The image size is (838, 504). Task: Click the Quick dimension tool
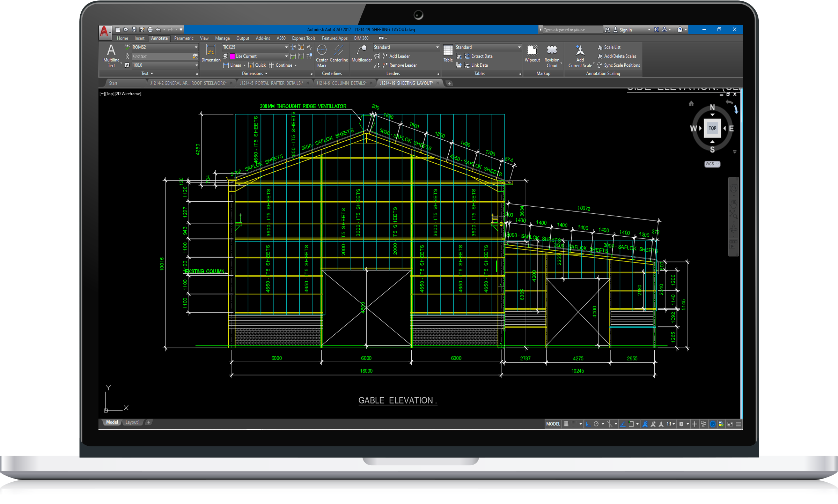257,65
